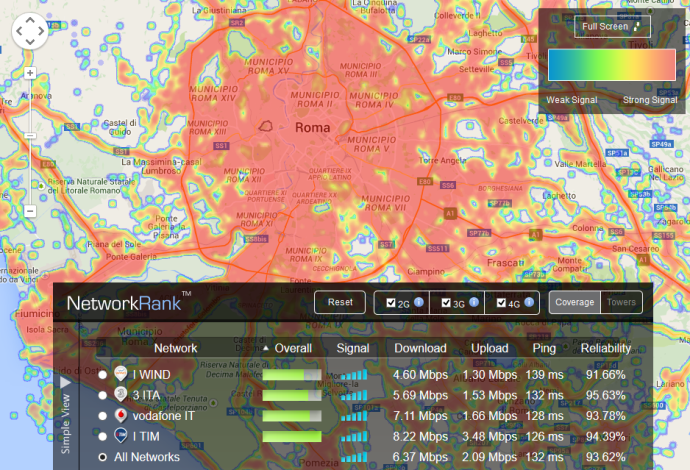Click the vodafone IT network name
This screenshot has width=690, height=470.
[163, 416]
